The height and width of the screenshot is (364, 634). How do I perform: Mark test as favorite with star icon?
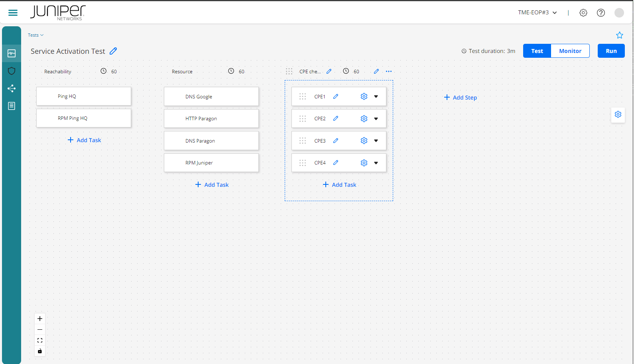[x=619, y=35]
